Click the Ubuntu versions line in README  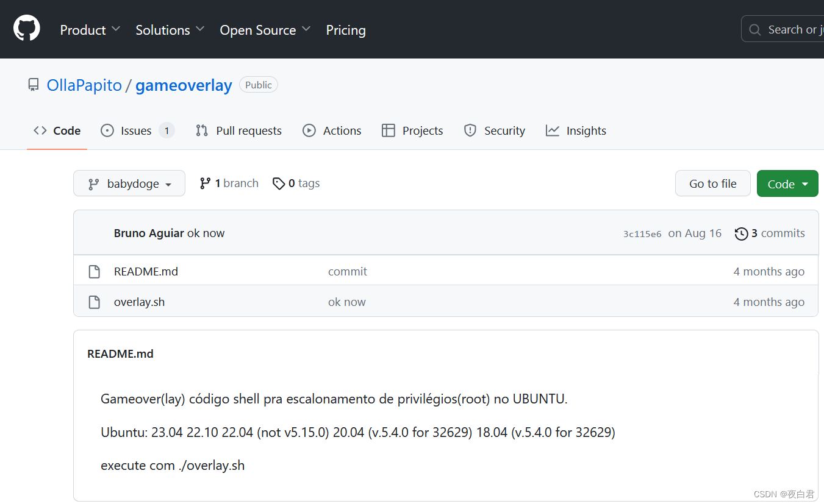click(x=358, y=433)
